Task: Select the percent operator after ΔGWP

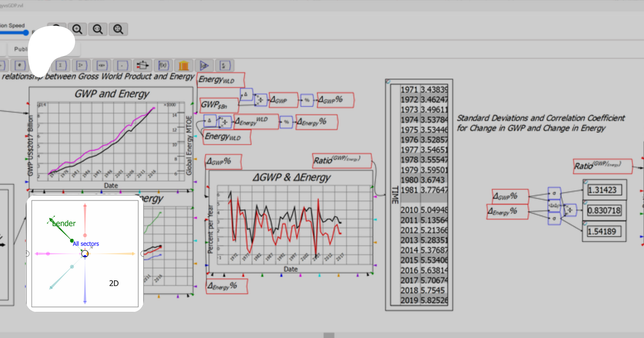Action: (307, 101)
